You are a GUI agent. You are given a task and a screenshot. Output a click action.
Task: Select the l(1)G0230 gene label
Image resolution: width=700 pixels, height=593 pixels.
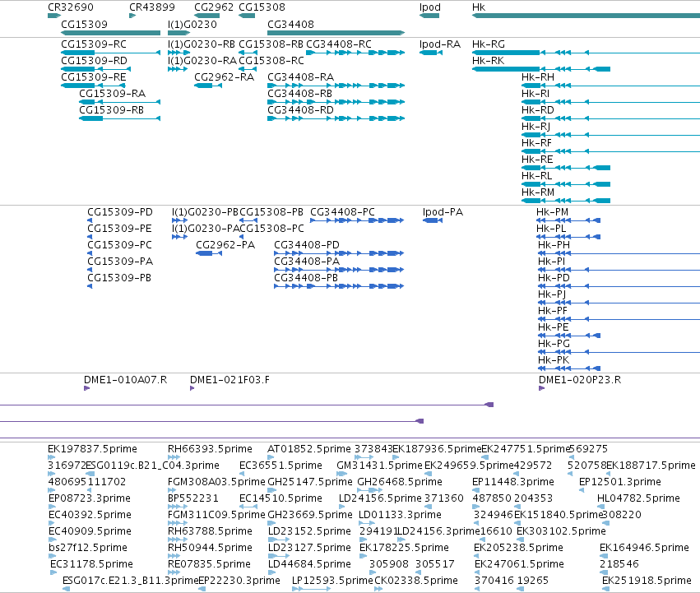(x=192, y=24)
